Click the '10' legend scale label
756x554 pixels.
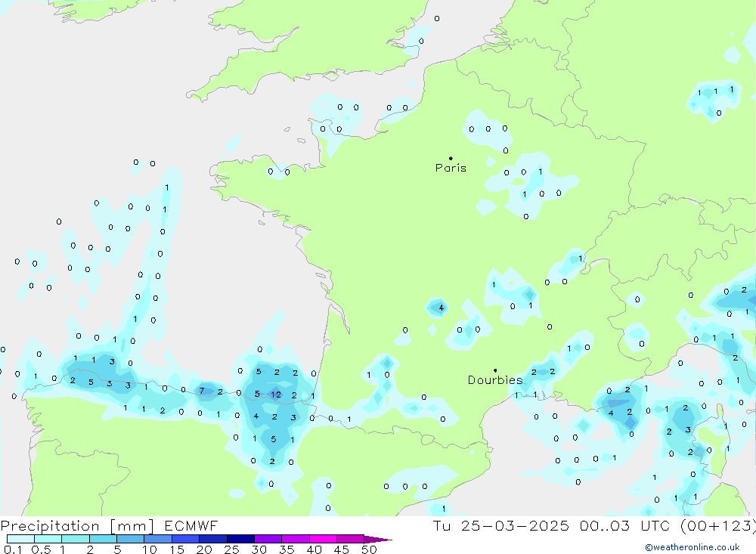(x=150, y=549)
